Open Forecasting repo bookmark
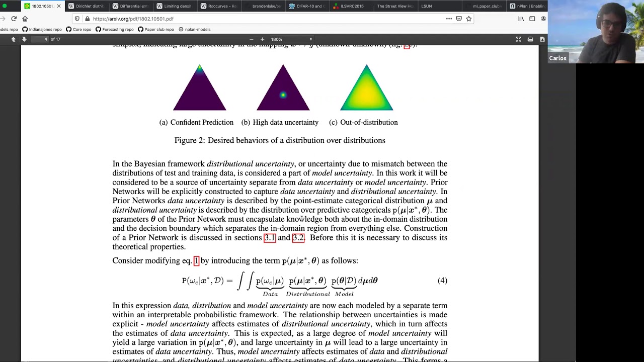 115,29
